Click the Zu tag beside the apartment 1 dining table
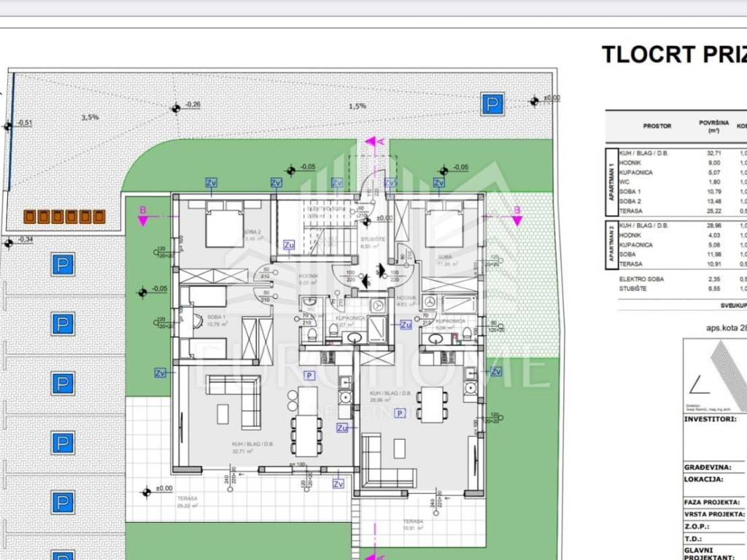This screenshot has width=747, height=560. pos(342,428)
